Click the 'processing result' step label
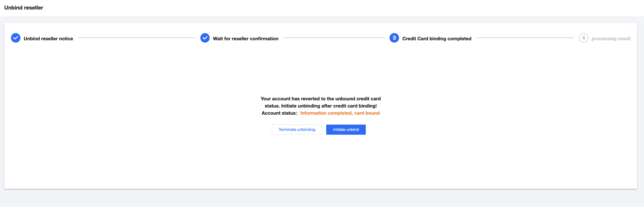Viewport: 644px width, 207px height. click(611, 39)
